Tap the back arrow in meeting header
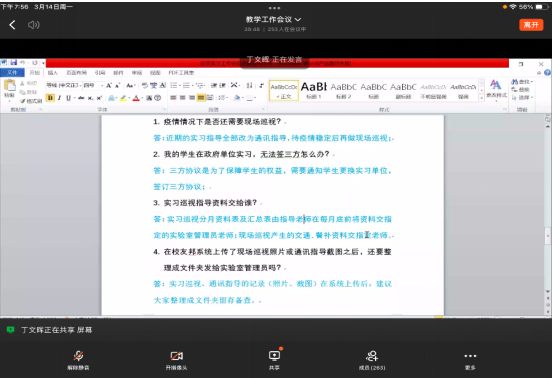The width and height of the screenshot is (553, 378). point(12,25)
